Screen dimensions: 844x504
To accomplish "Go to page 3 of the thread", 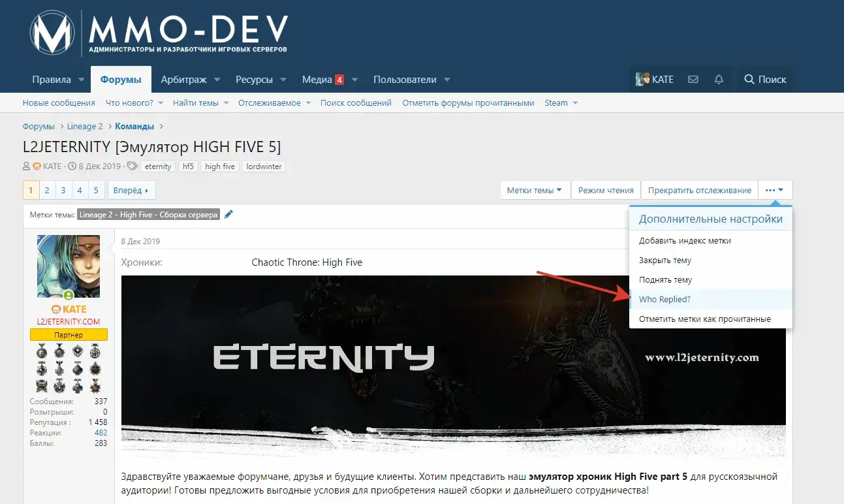I will [x=63, y=190].
